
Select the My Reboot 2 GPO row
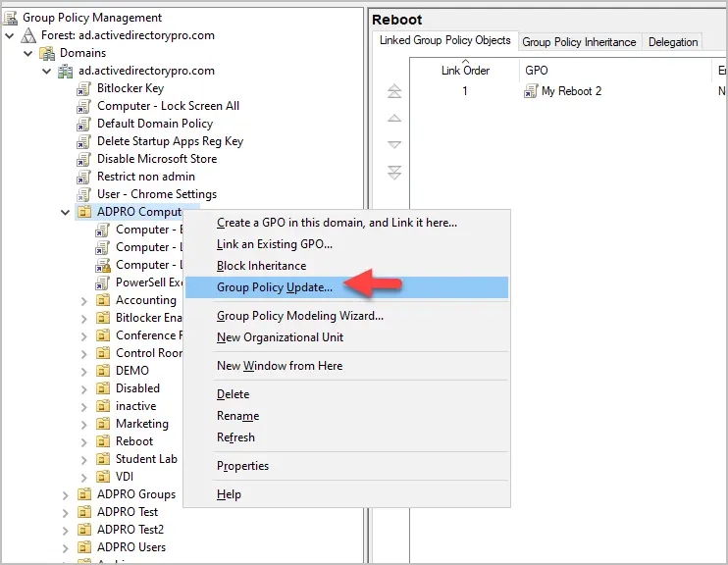[568, 91]
